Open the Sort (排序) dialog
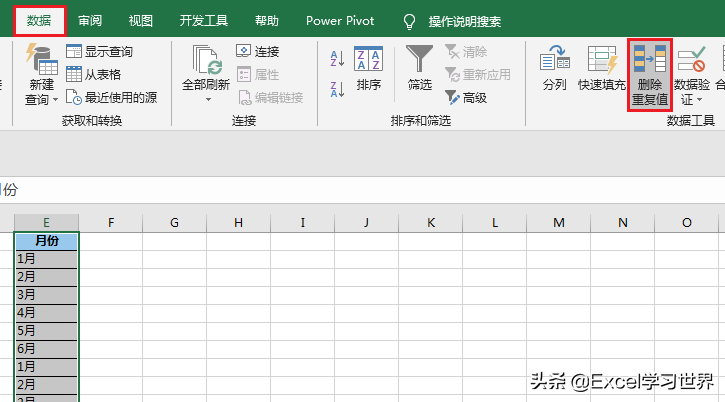The height and width of the screenshot is (402, 725). click(x=369, y=68)
